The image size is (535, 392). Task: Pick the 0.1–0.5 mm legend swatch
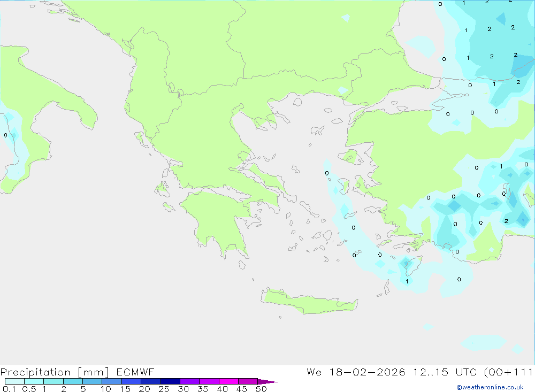coord(14,381)
